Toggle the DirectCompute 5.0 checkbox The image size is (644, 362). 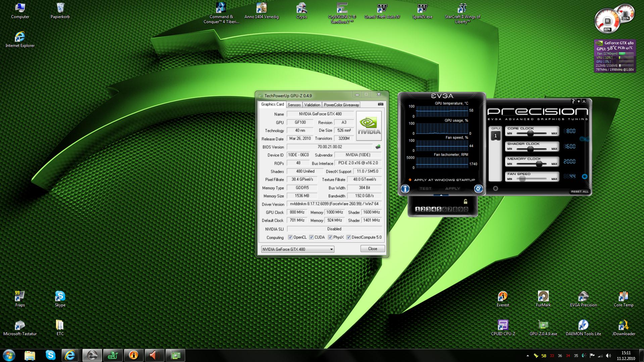349,238
